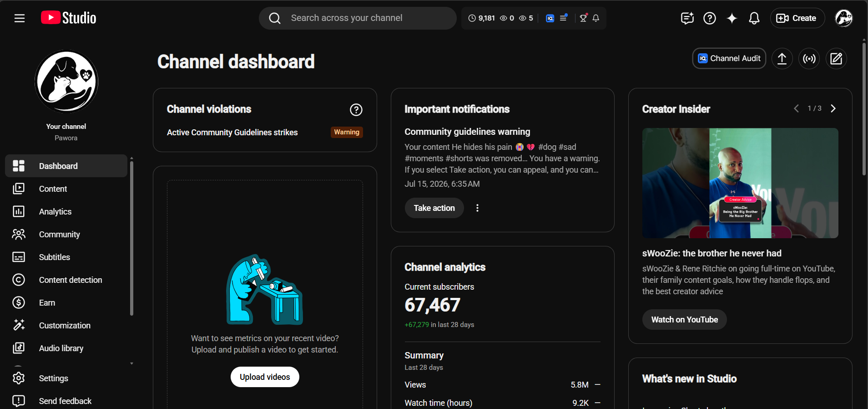Click the Take action button
This screenshot has height=409, width=868.
[x=434, y=208]
